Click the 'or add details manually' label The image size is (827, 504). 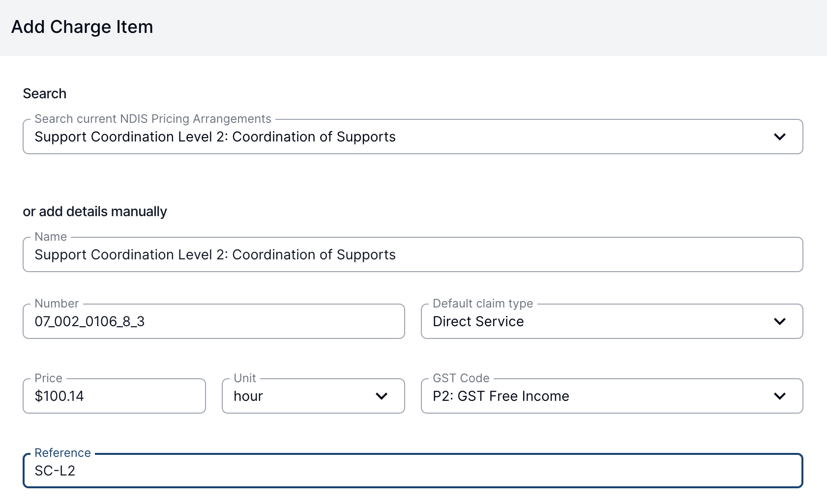coord(95,211)
